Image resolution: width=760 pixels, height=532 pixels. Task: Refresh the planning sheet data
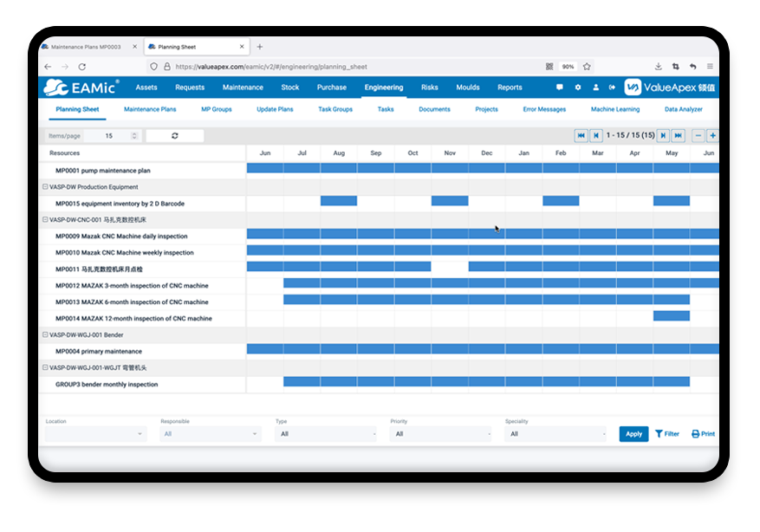point(174,135)
